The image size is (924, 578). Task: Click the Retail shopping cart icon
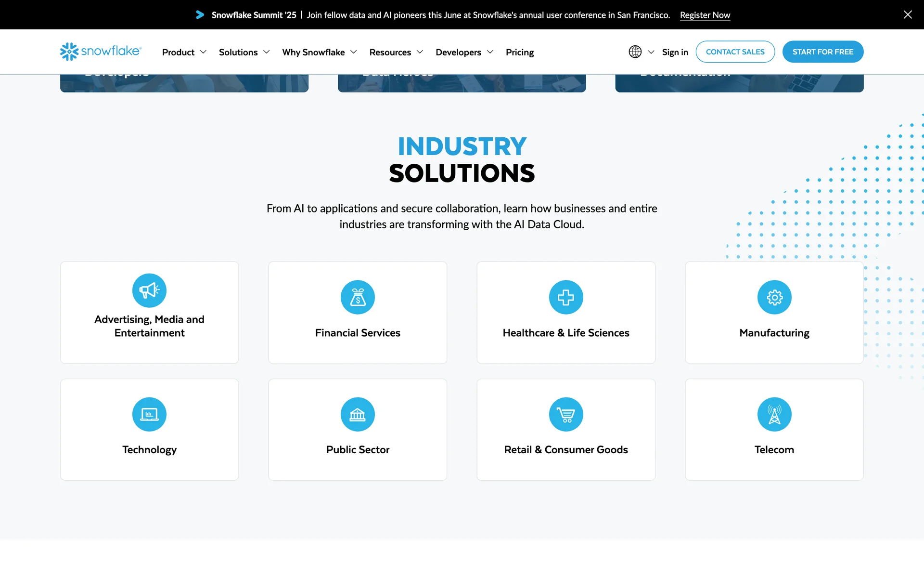click(566, 414)
